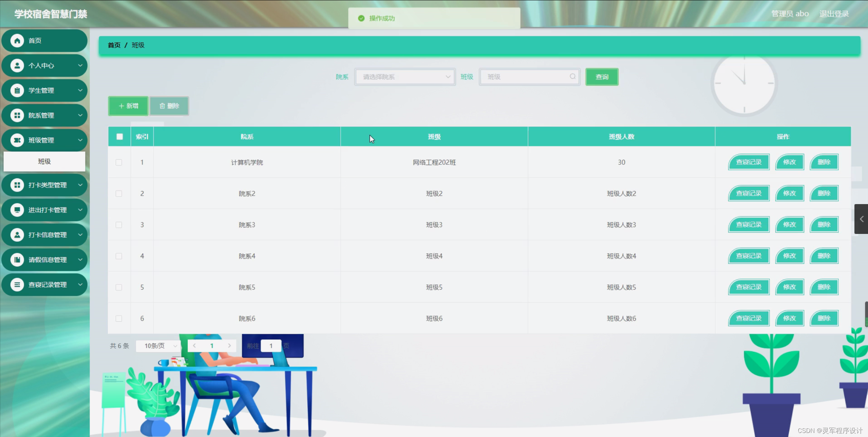Viewport: 868px width, 437px height.
Task: Click 修改 for 网络工程202班 row
Action: (789, 162)
